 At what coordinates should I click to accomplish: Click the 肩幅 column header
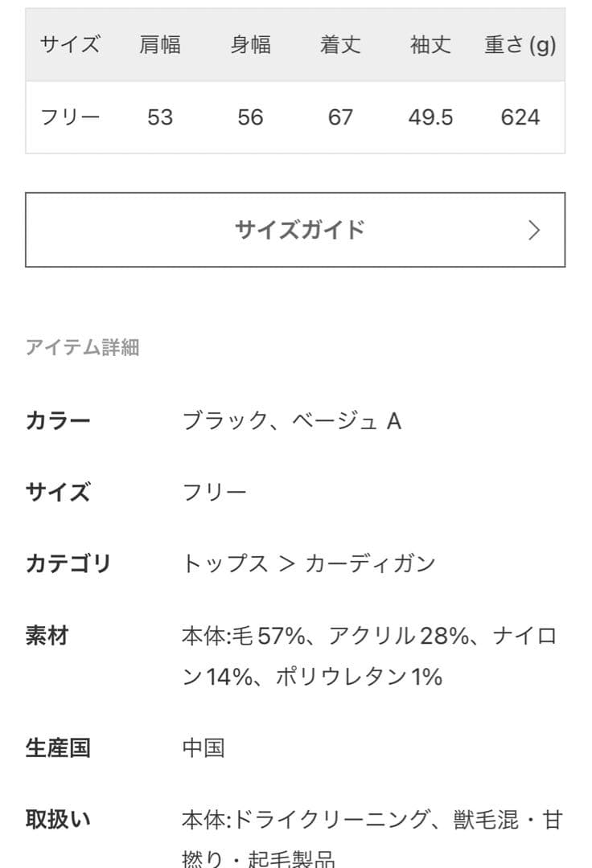point(160,45)
